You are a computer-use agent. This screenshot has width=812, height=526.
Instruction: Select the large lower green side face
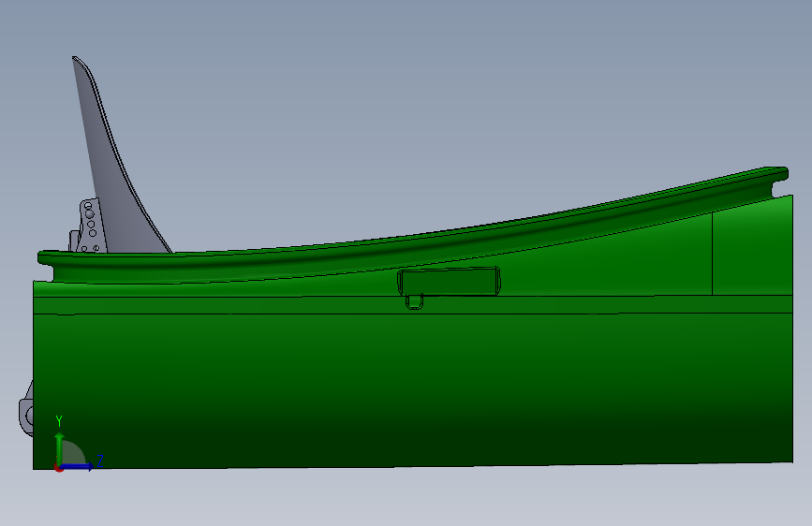point(413,391)
